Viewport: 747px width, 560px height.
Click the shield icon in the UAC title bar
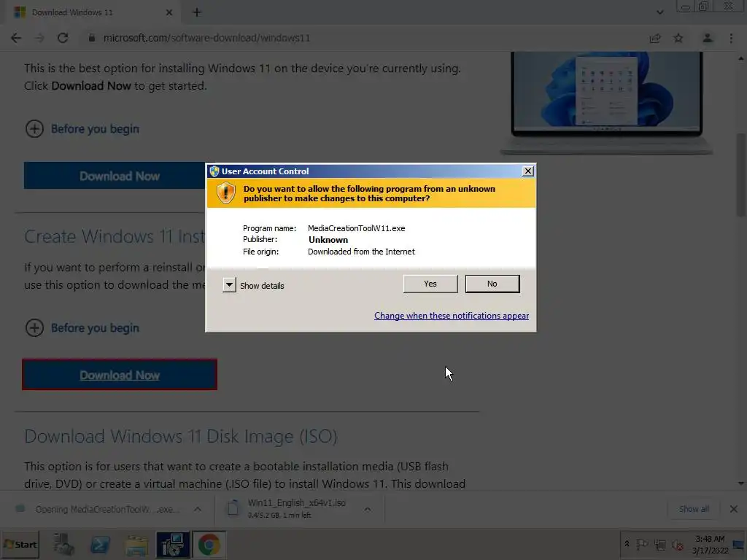coord(214,171)
